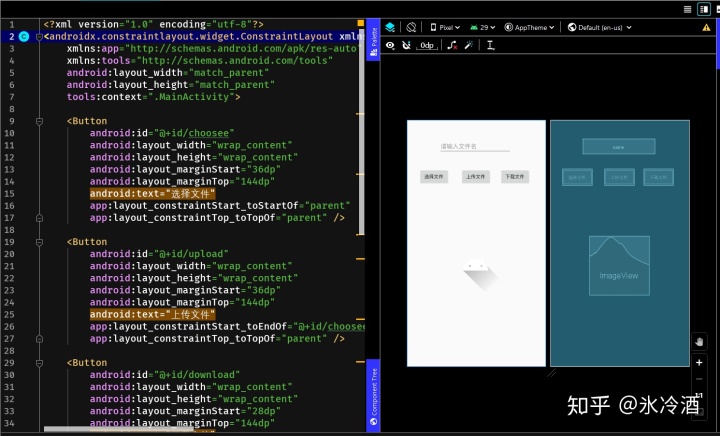
Task: Click the yellow inspection indicator atop editor scrollbar
Action: tap(360, 23)
